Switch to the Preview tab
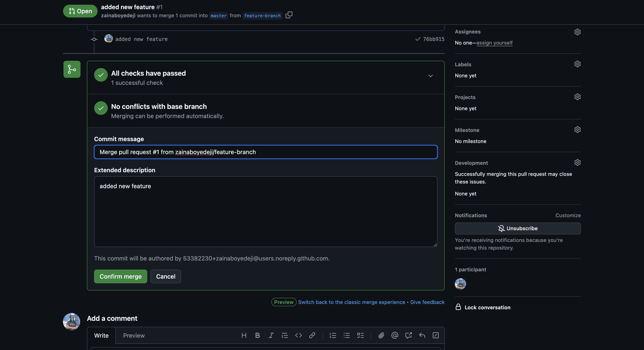The image size is (644, 350). click(x=134, y=336)
